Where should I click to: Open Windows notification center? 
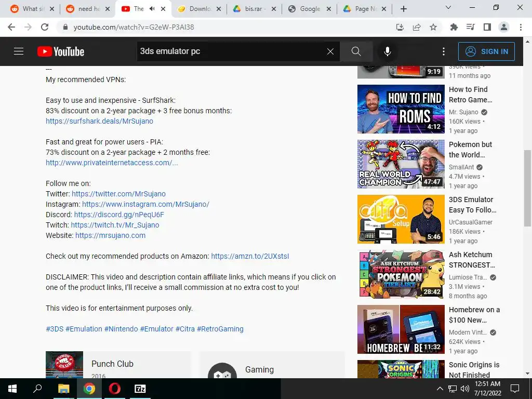point(515,389)
